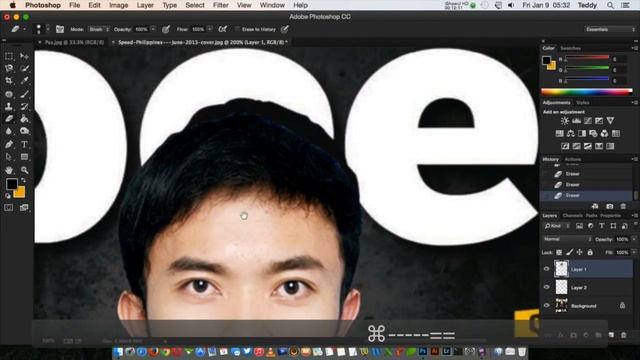Open the layer Kind filter dropdown

pos(558,226)
